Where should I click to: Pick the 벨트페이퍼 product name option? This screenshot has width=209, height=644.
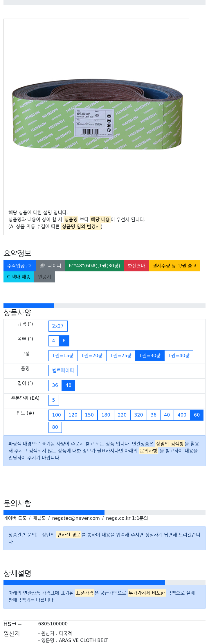coord(63,371)
